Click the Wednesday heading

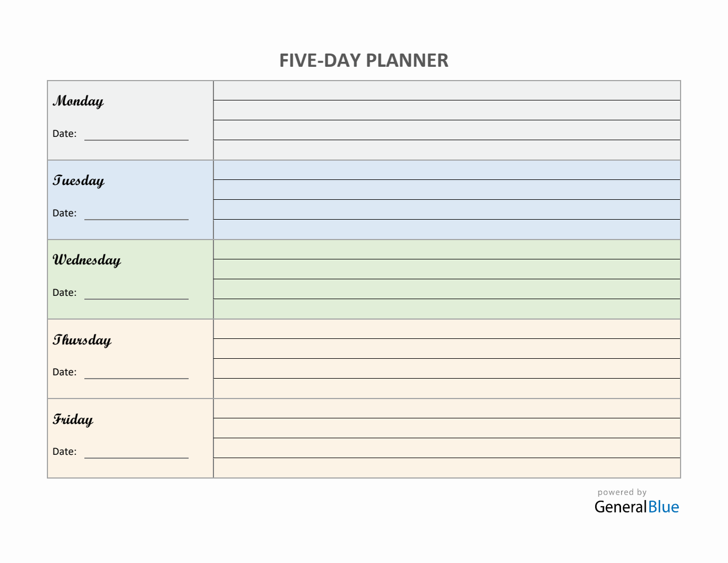[87, 260]
